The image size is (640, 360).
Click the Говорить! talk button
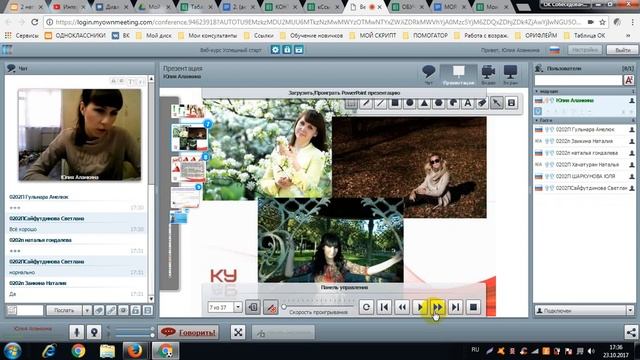(188, 332)
